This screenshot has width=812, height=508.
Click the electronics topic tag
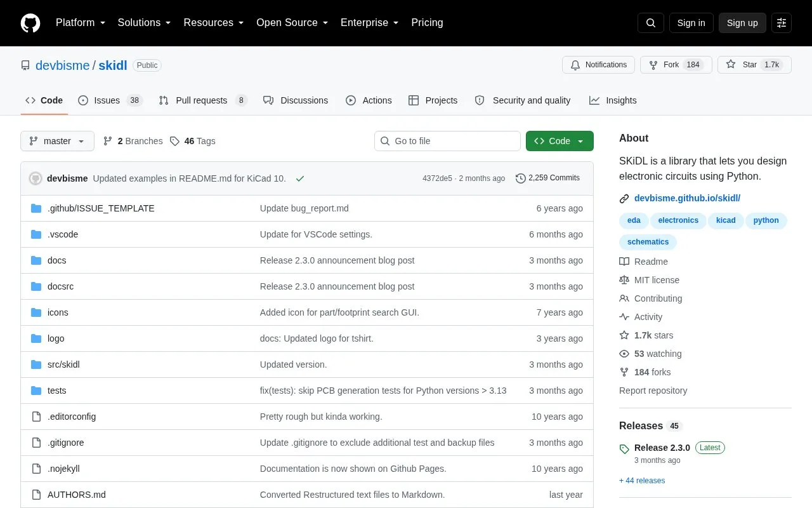(x=678, y=220)
